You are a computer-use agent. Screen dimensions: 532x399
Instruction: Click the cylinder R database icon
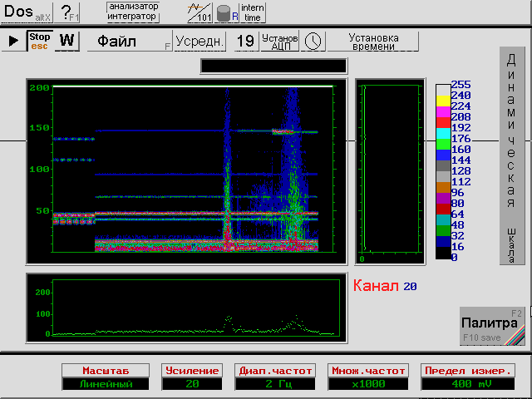pos(227,12)
